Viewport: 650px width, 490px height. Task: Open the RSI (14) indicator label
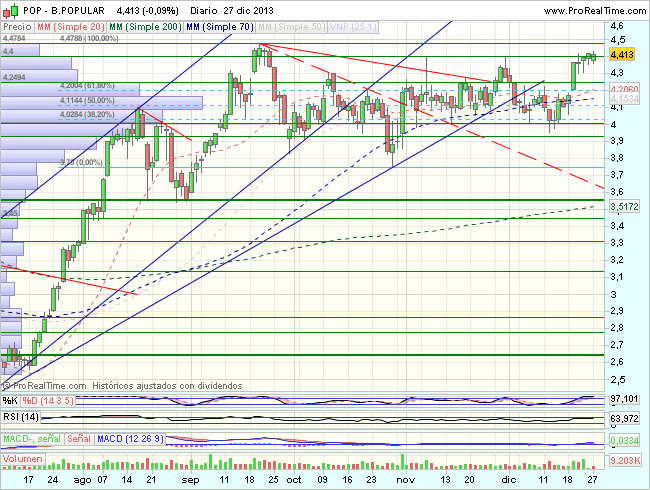coord(21,417)
